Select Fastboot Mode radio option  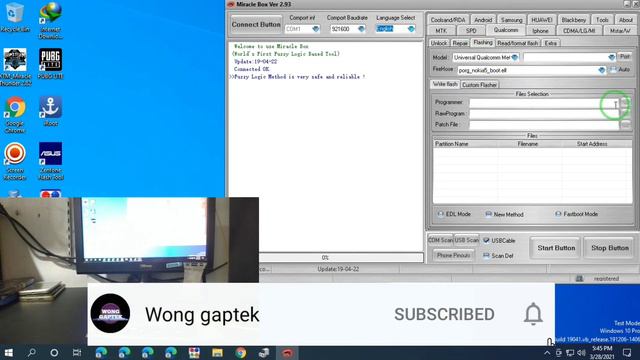(558, 214)
